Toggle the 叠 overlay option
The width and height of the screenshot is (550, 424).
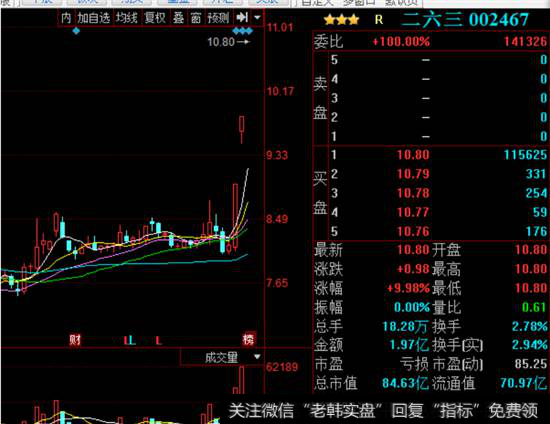click(179, 18)
